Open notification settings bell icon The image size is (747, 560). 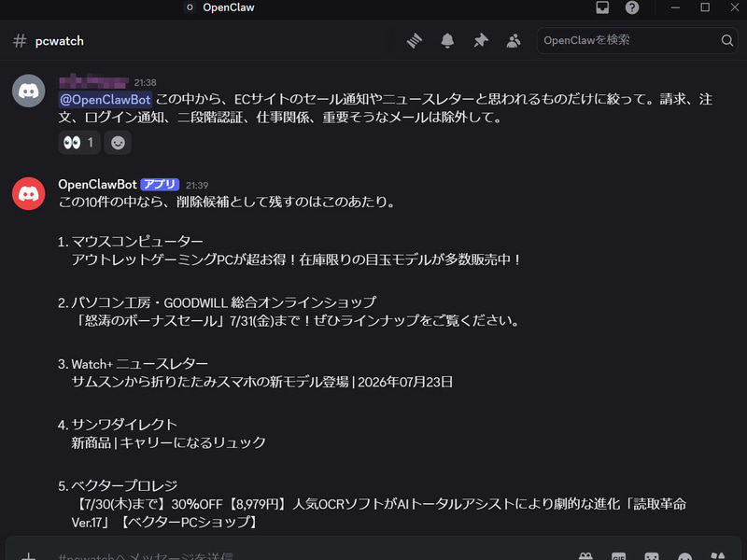point(447,41)
